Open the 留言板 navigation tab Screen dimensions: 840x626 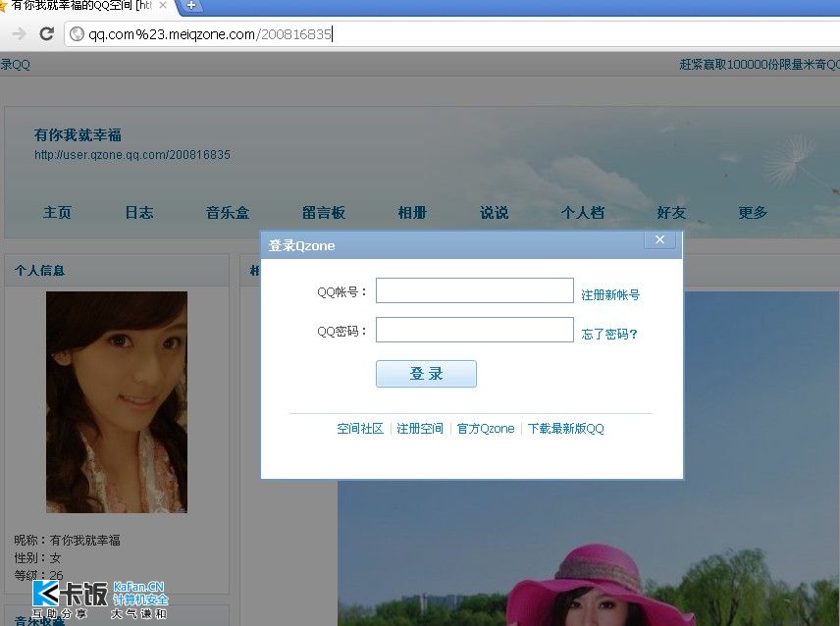(x=324, y=213)
